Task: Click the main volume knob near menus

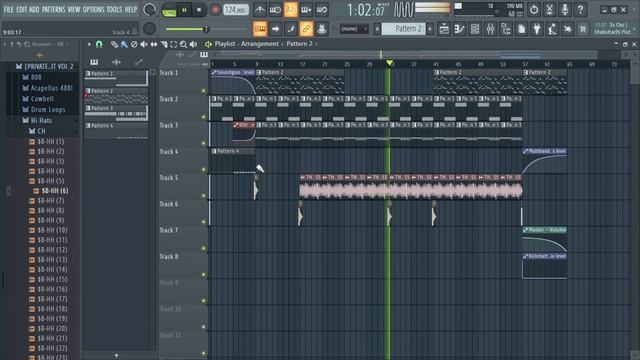Action: pos(149,9)
